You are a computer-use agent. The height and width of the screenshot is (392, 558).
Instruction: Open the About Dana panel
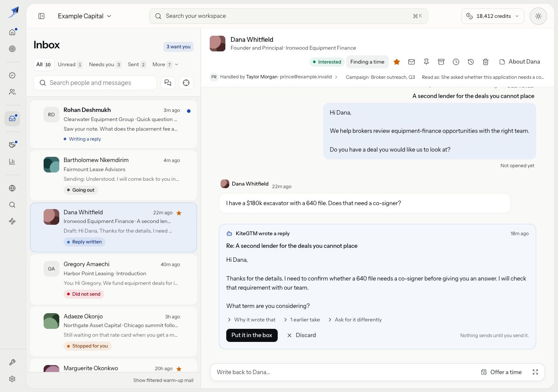(x=520, y=62)
